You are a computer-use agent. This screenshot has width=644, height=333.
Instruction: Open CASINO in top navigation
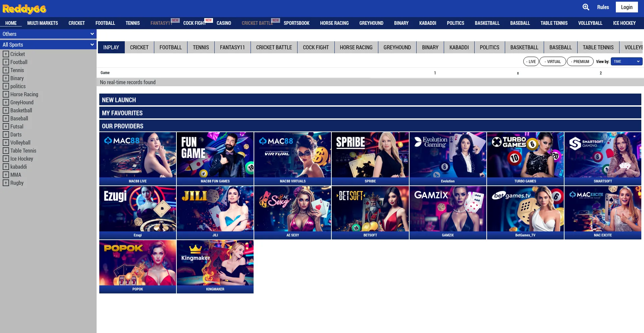224,23
